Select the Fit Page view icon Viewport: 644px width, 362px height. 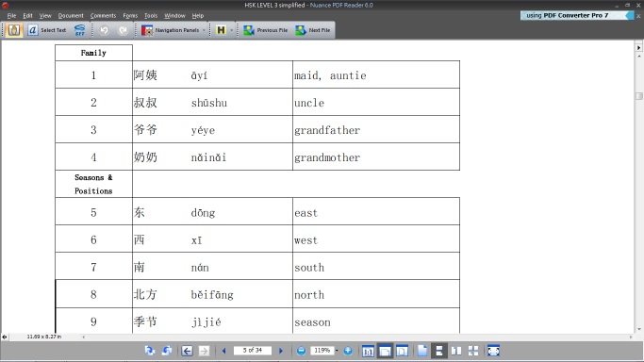click(402, 351)
